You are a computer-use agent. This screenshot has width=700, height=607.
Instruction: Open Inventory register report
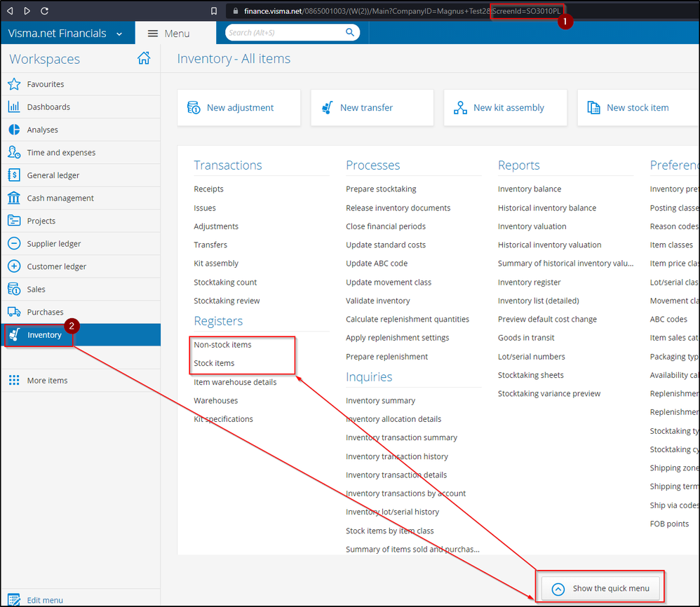click(529, 282)
